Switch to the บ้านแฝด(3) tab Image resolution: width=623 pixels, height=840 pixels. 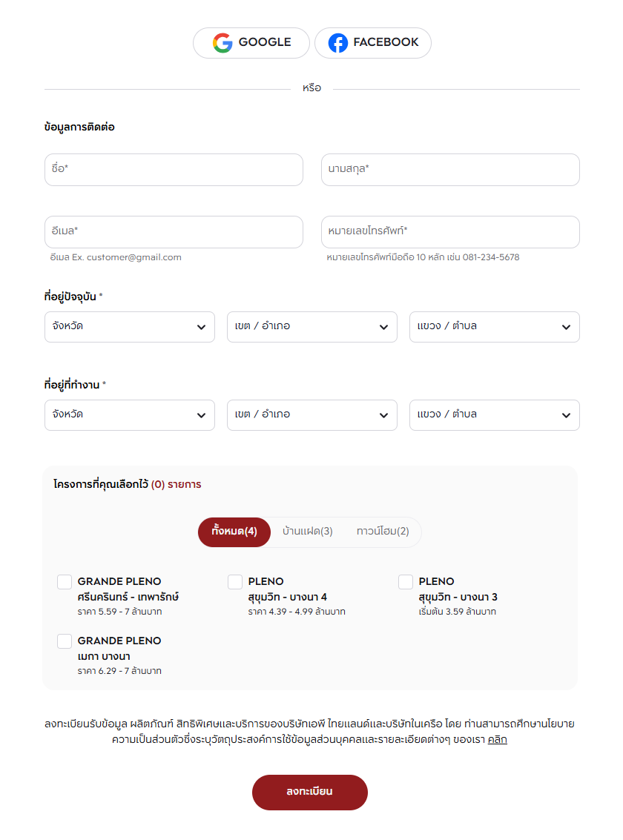pyautogui.click(x=308, y=532)
